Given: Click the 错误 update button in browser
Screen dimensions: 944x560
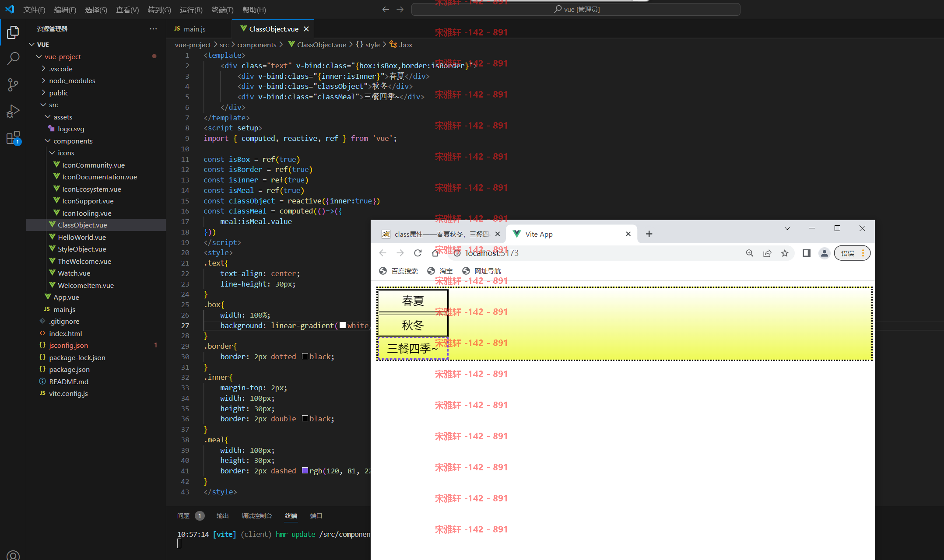Looking at the screenshot, I should click(852, 253).
